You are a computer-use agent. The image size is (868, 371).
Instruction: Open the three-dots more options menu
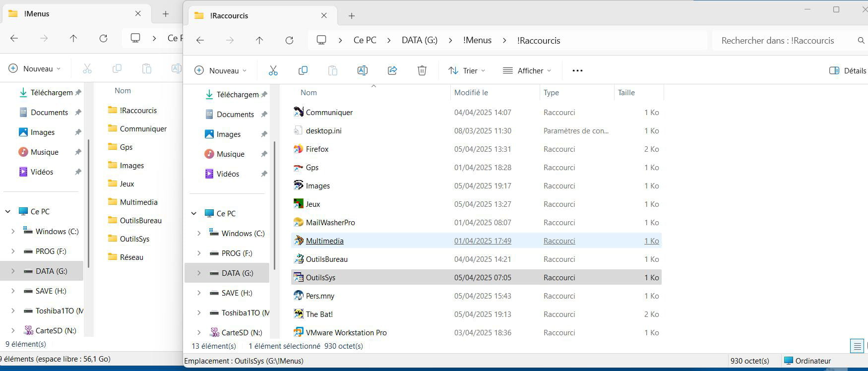(577, 70)
